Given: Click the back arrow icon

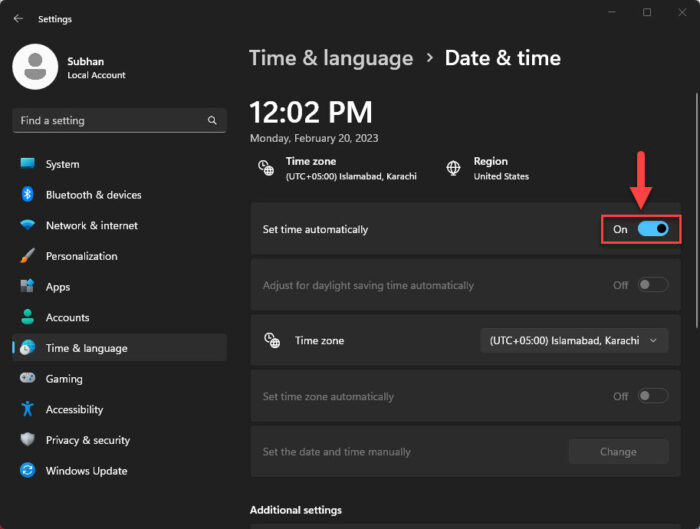Looking at the screenshot, I should click(x=18, y=18).
